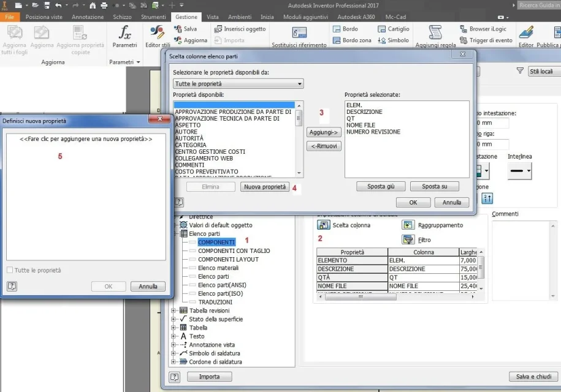Click the filter funnel icon near Stili locali

(x=520, y=71)
